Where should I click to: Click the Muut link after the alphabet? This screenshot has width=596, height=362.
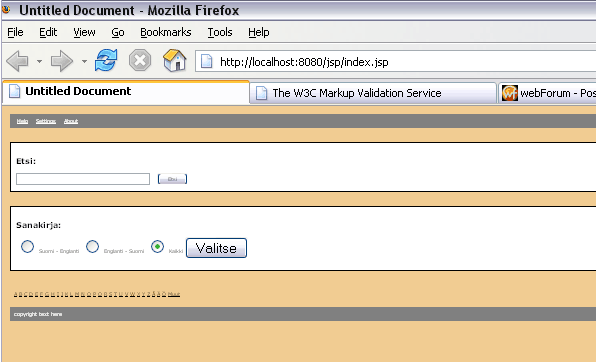174,294
